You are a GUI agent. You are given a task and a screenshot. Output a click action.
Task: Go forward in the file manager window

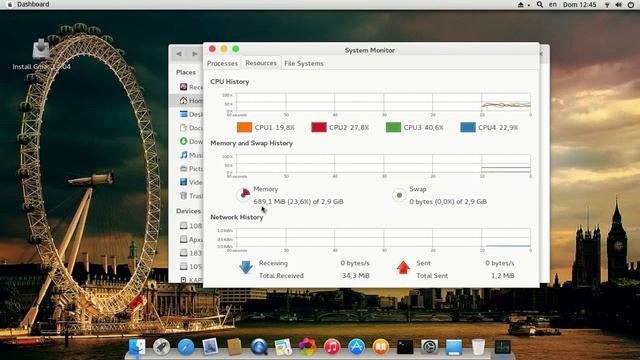[x=195, y=53]
